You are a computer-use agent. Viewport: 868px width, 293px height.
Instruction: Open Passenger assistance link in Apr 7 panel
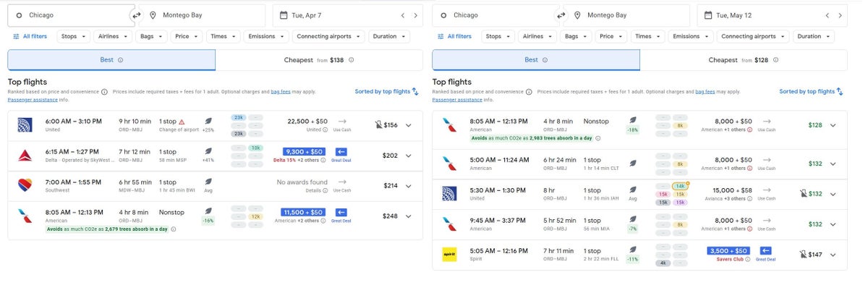tap(33, 99)
